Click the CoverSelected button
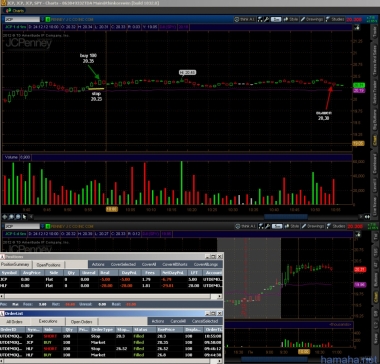380x364 pixels. [123, 264]
